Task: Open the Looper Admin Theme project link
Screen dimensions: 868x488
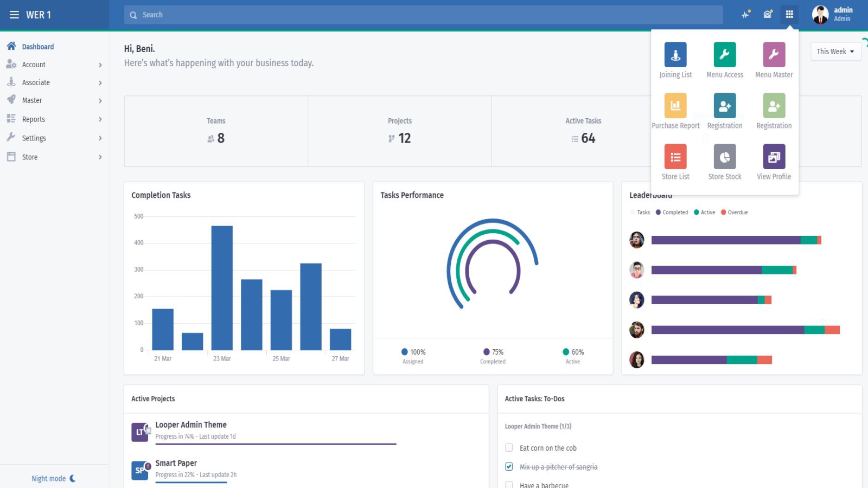Action: click(191, 425)
